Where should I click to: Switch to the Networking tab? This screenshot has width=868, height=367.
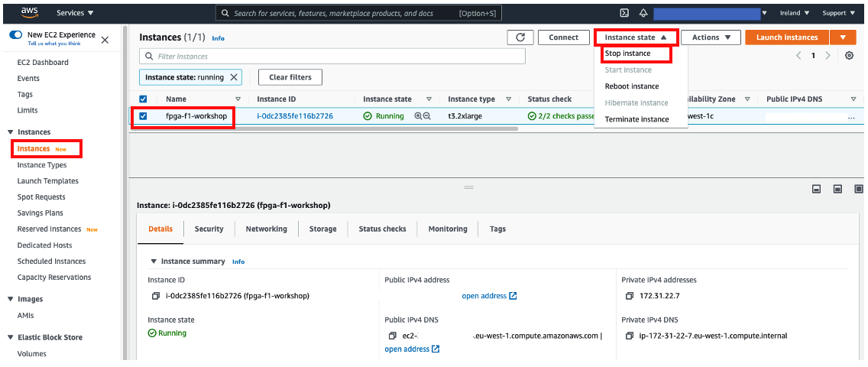[266, 229]
